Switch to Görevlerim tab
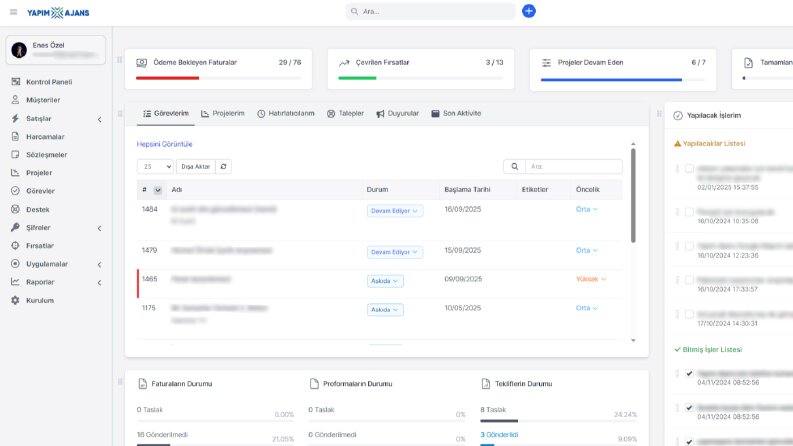 click(166, 113)
